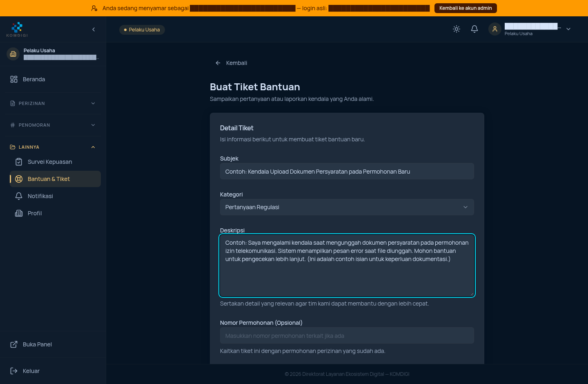Click the 'Buat Tiket Bantuan' heading
Screen dimensions: 588x384
255,87
